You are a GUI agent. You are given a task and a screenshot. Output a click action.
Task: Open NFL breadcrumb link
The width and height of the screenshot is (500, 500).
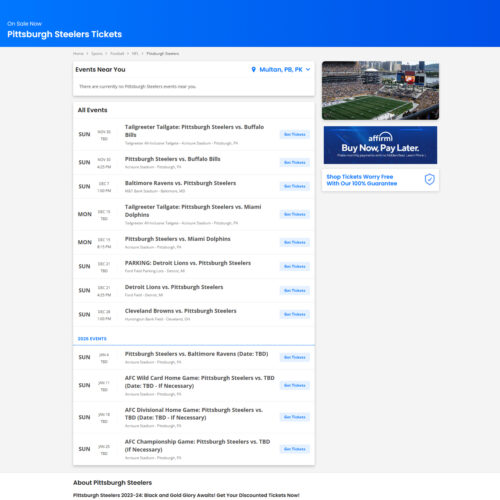pos(135,54)
